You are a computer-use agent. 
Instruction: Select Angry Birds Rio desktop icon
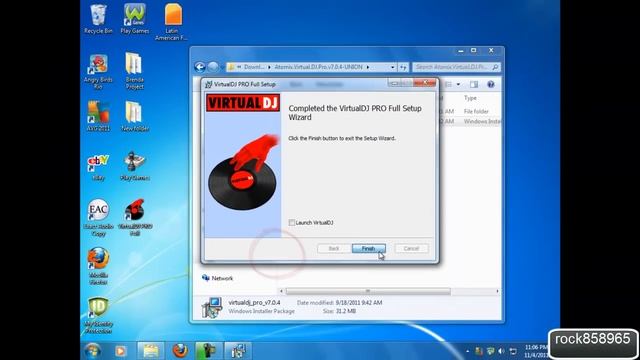point(98,72)
